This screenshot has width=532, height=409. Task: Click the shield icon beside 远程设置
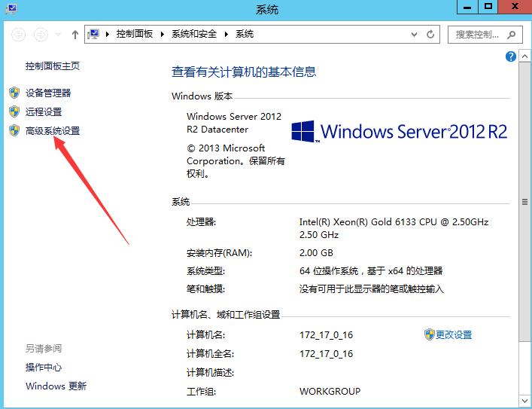(x=14, y=111)
